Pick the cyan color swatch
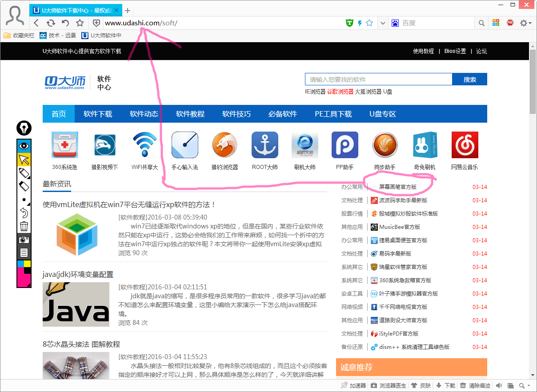 tap(20, 264)
